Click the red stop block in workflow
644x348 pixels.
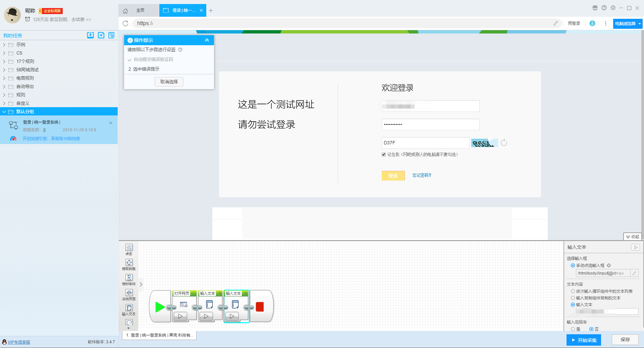[260, 307]
